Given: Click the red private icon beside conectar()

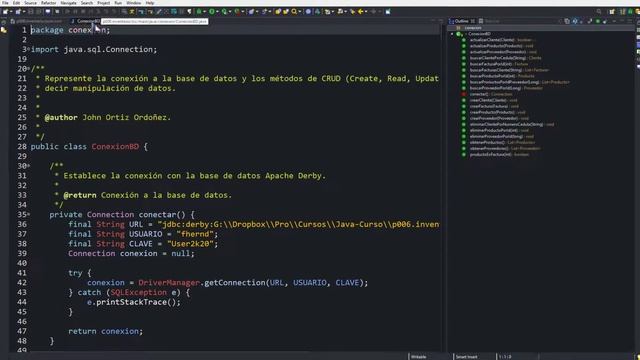Looking at the screenshot, I should (464, 94).
